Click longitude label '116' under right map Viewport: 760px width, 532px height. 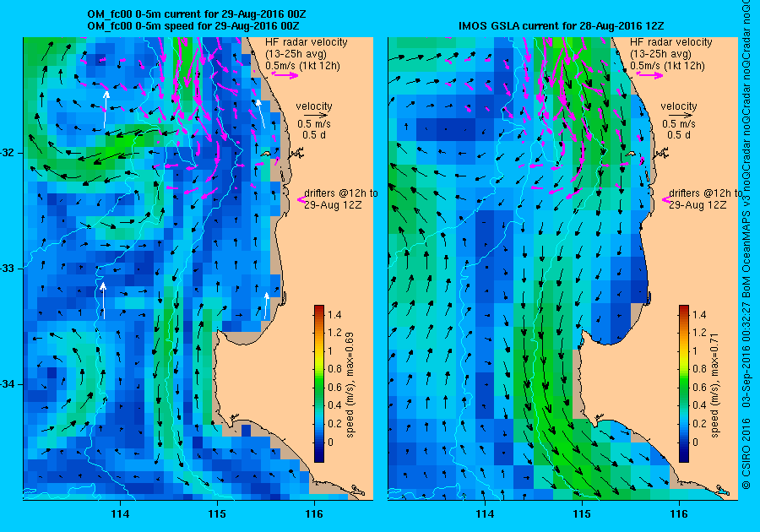679,514
